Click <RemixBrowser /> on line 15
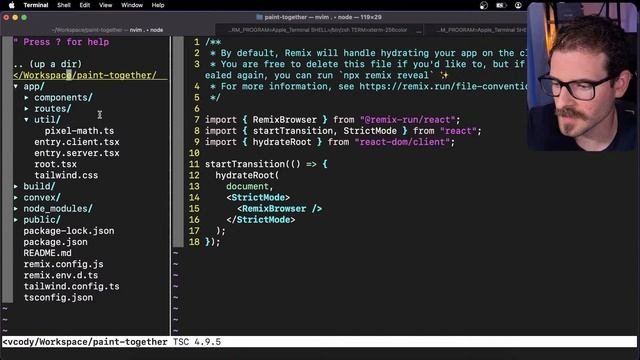This screenshot has width=640, height=360. tap(280, 209)
